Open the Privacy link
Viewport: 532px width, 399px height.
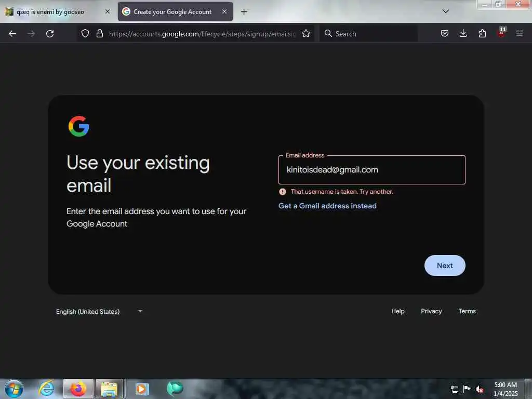click(x=431, y=311)
